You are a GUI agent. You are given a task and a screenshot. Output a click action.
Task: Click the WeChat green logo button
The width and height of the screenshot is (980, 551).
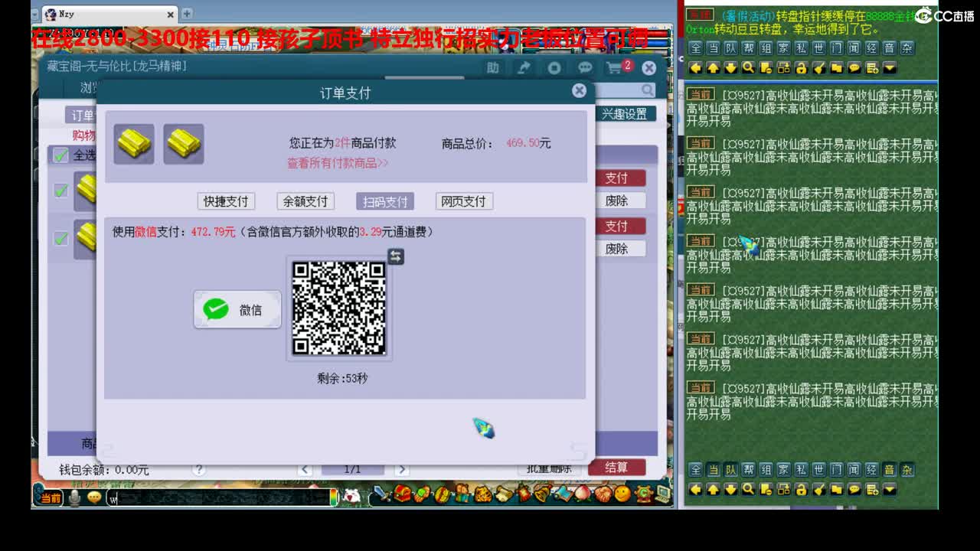216,309
